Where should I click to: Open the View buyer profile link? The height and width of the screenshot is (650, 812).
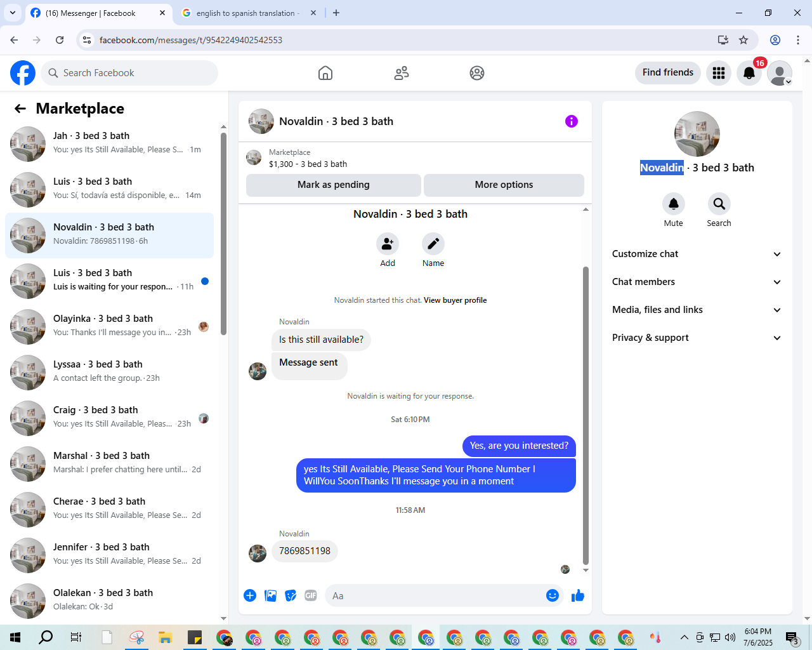tap(455, 300)
